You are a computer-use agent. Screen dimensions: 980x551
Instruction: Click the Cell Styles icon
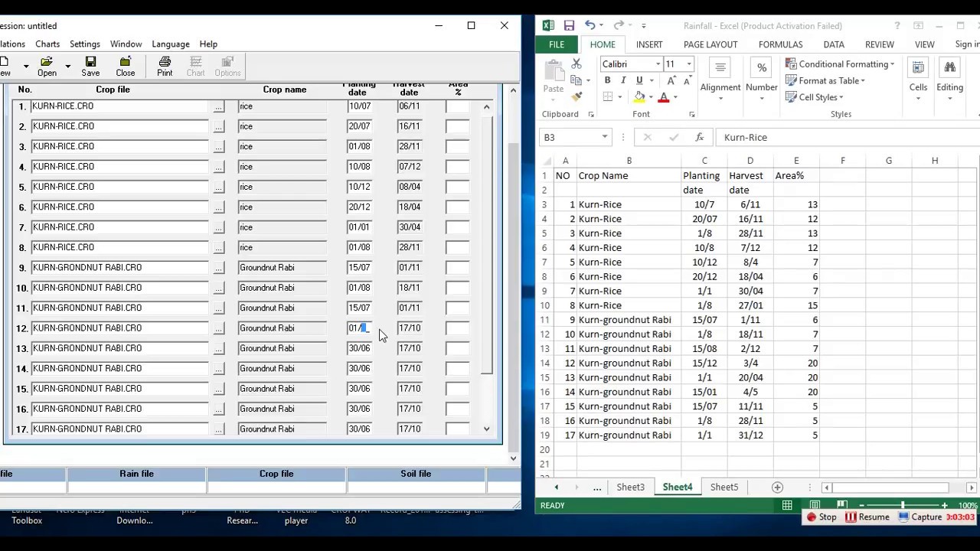point(791,97)
